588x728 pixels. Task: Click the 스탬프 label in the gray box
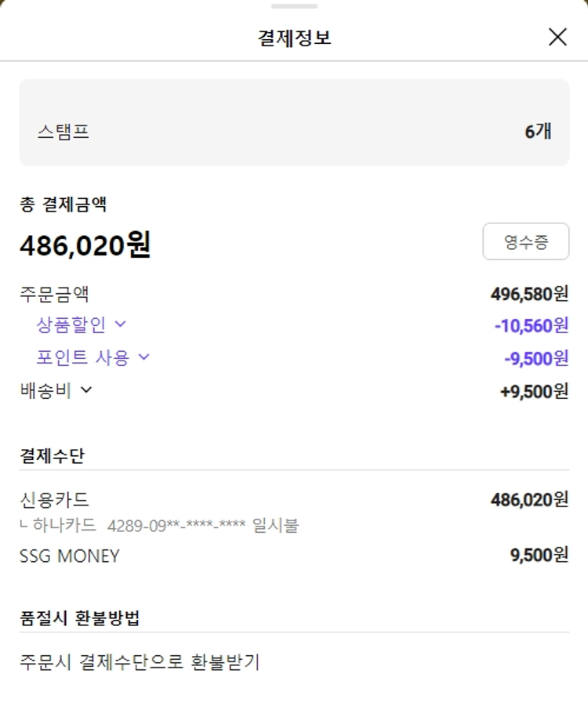(x=64, y=132)
